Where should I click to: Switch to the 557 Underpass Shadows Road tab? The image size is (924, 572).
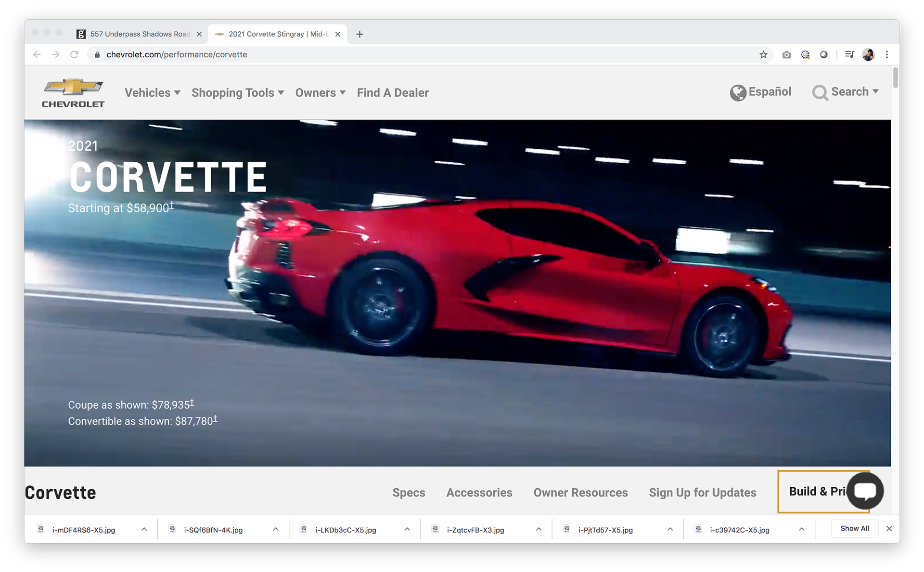140,34
